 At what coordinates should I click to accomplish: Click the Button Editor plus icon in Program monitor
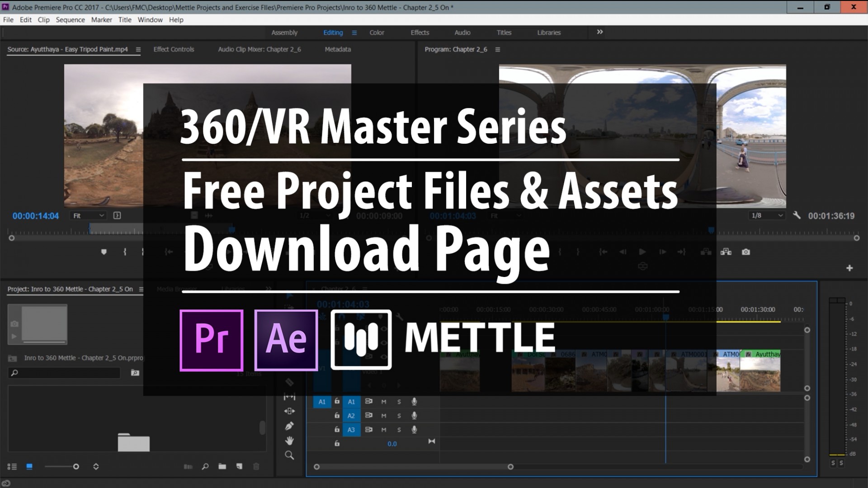coord(849,268)
